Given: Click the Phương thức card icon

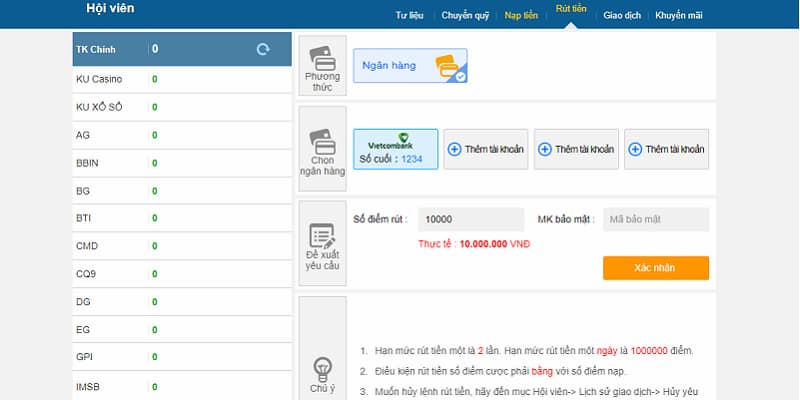Looking at the screenshot, I should tap(322, 56).
